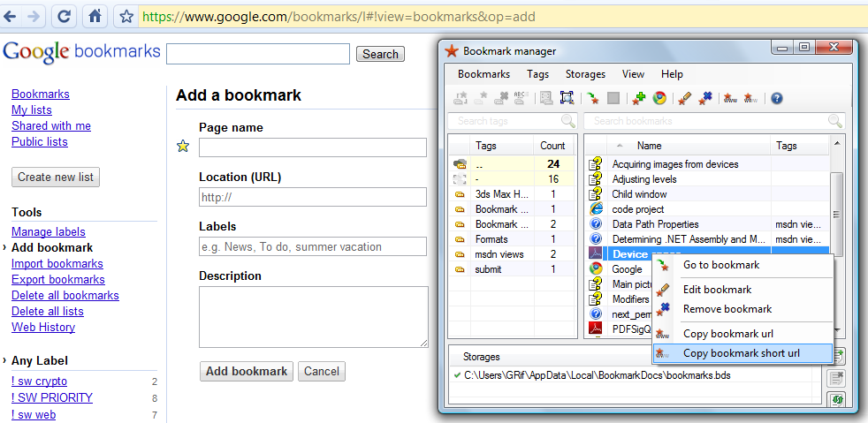Click the browser star bookmark icon in address bar
Viewport: 868px width, 423px height.
pyautogui.click(x=126, y=17)
